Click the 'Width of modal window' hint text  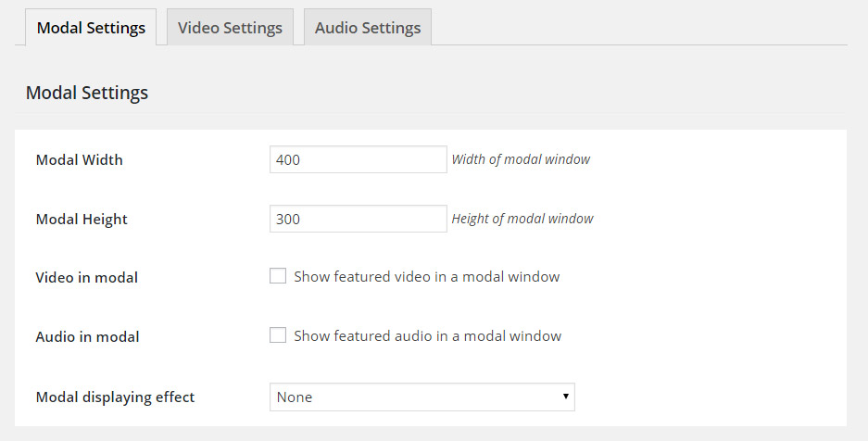521,159
